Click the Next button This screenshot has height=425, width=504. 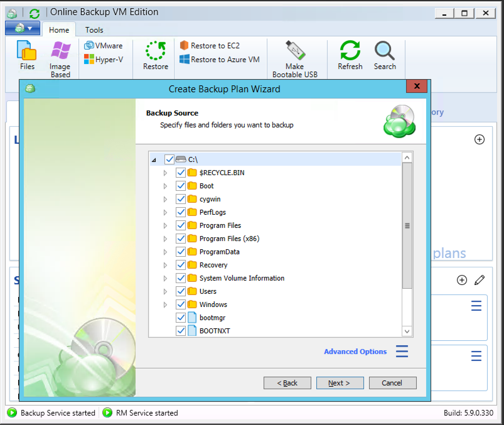click(x=340, y=383)
